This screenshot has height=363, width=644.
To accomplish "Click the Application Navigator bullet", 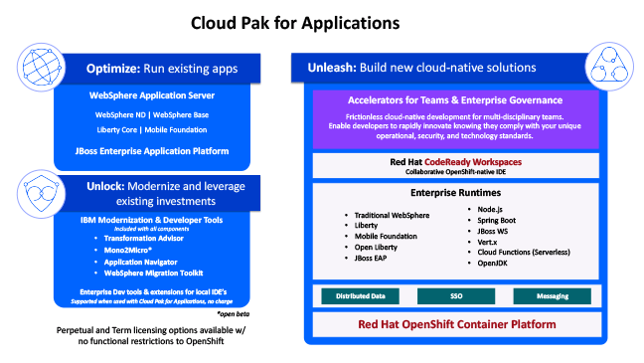I will point(140,262).
